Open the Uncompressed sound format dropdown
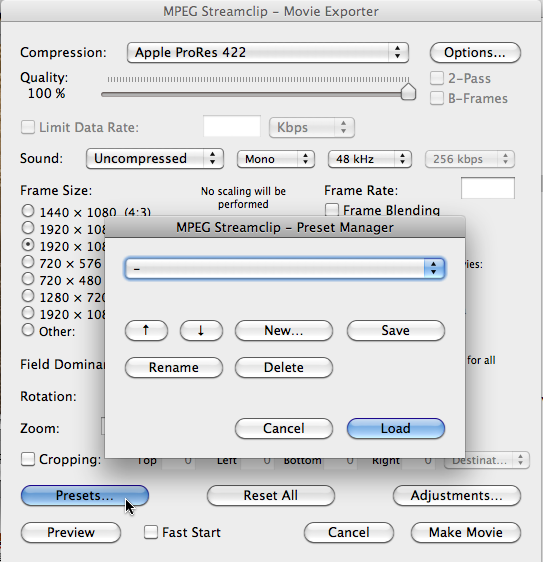The height and width of the screenshot is (562, 543). [x=155, y=159]
